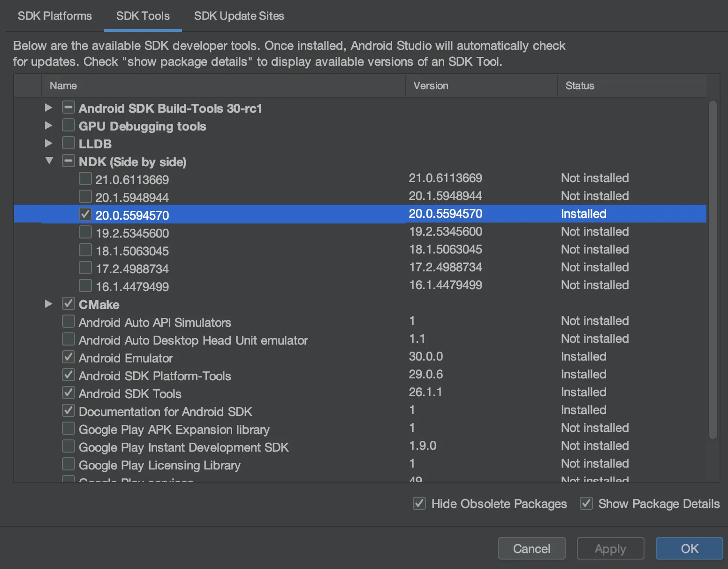Disable Show Package Details checkbox

click(x=586, y=503)
